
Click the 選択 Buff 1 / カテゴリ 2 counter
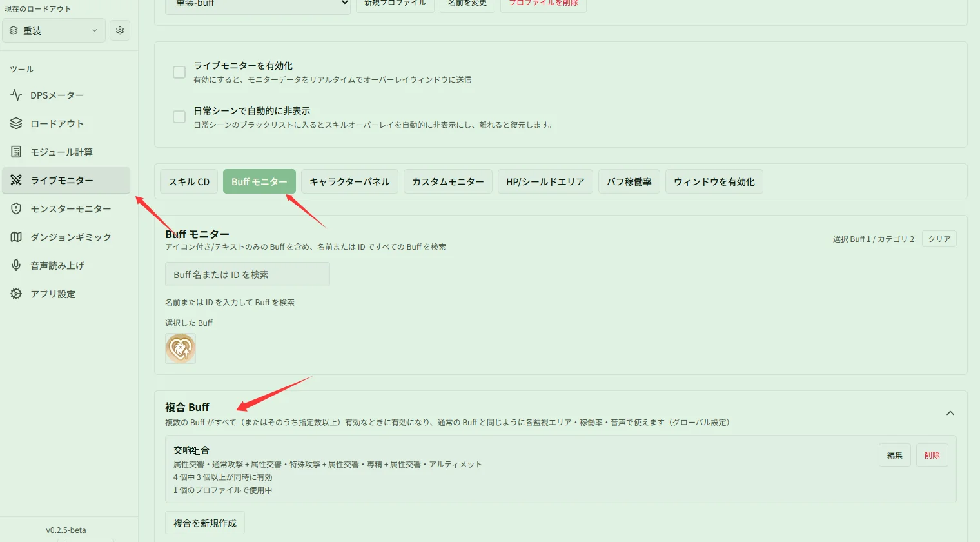pyautogui.click(x=873, y=239)
